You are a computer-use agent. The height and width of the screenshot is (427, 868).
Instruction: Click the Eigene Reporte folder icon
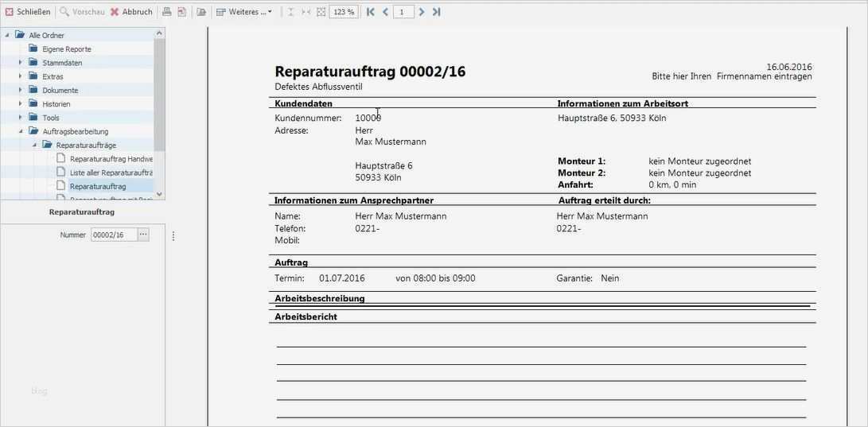click(x=33, y=49)
